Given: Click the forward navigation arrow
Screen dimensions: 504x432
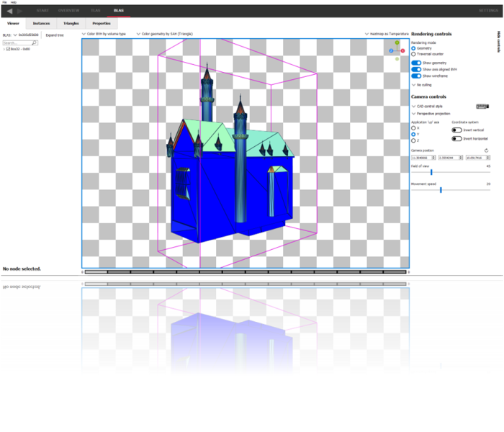Looking at the screenshot, I should [x=19, y=11].
